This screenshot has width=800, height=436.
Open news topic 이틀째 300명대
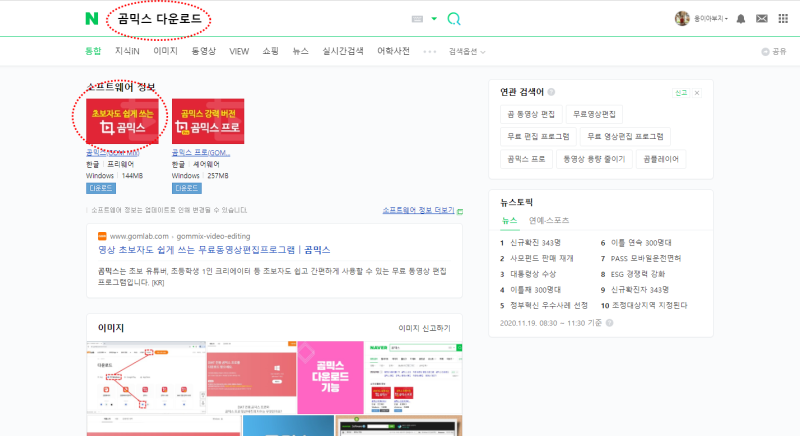pyautogui.click(x=535, y=290)
